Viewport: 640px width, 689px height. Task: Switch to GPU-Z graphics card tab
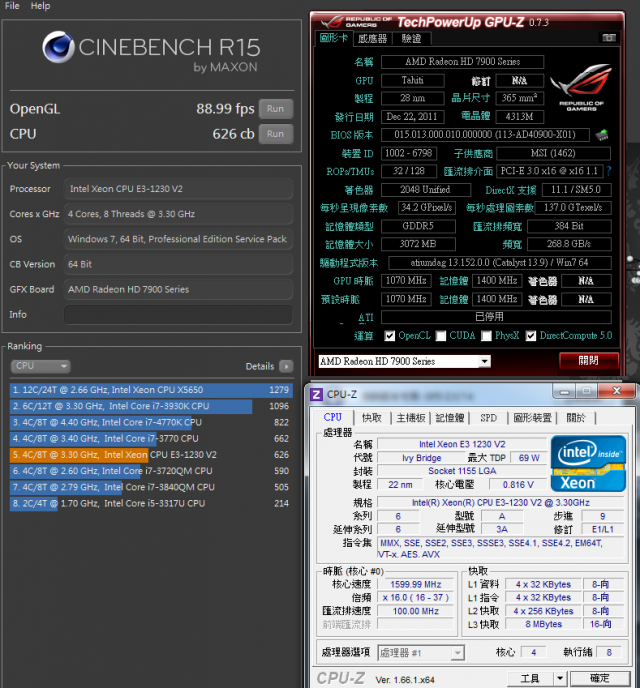334,38
